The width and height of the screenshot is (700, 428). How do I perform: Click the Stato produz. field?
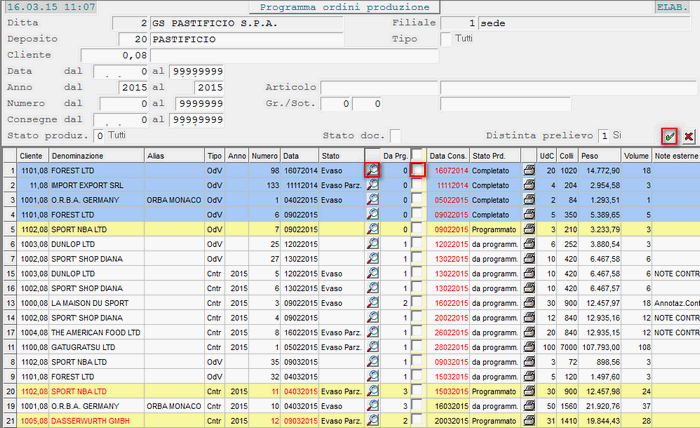[99, 136]
